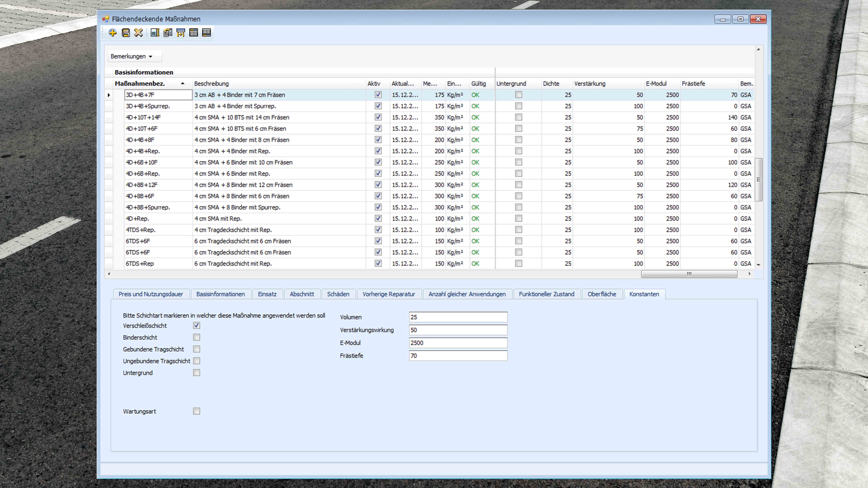Click the table with header bar icon

(x=193, y=33)
